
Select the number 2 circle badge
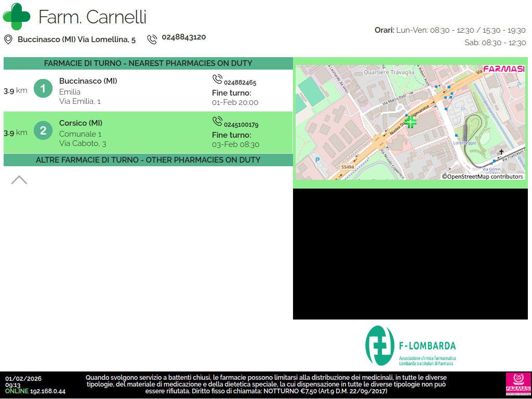43,130
